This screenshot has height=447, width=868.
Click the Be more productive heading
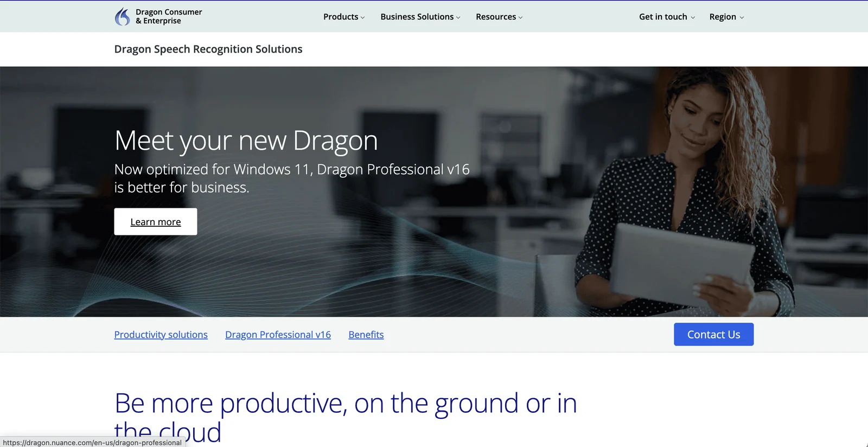[346, 417]
